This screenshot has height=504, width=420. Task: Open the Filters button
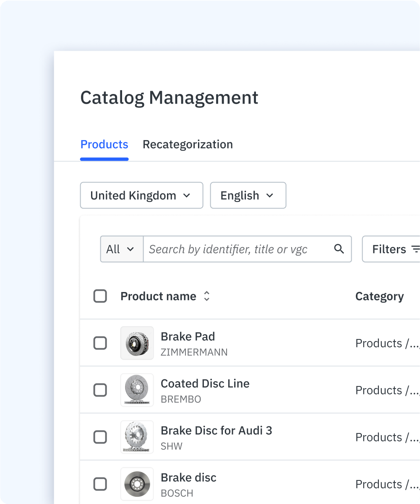(390, 249)
